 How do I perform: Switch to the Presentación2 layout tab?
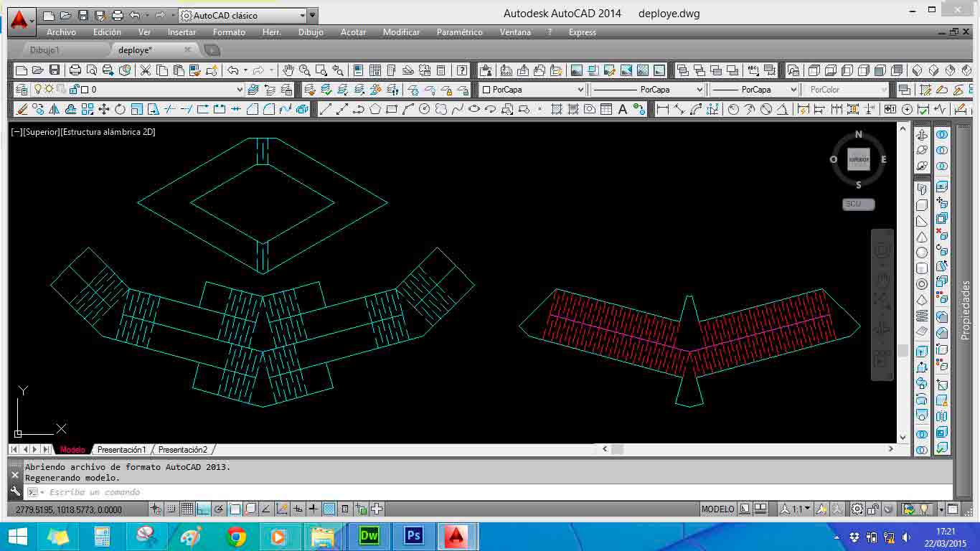point(183,450)
